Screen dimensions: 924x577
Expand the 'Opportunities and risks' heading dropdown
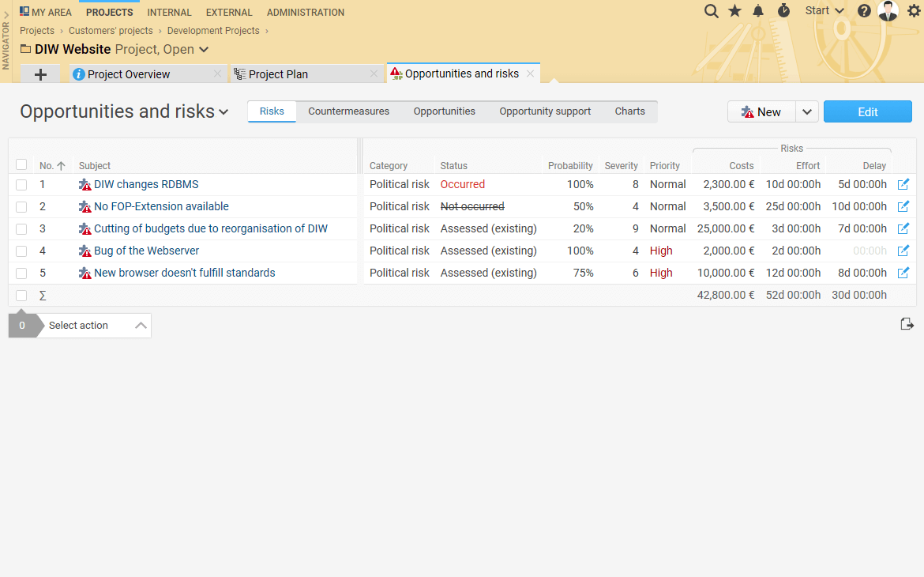tap(223, 111)
